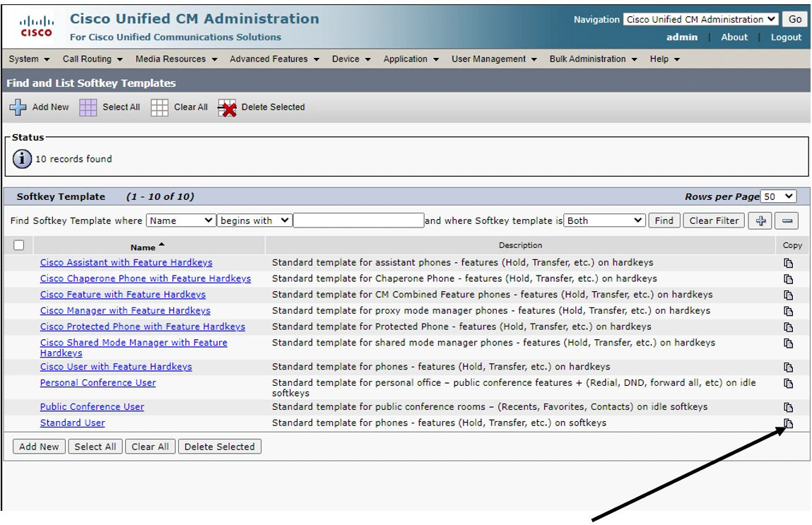Copy the Cisco Protected Phone template

(x=788, y=327)
